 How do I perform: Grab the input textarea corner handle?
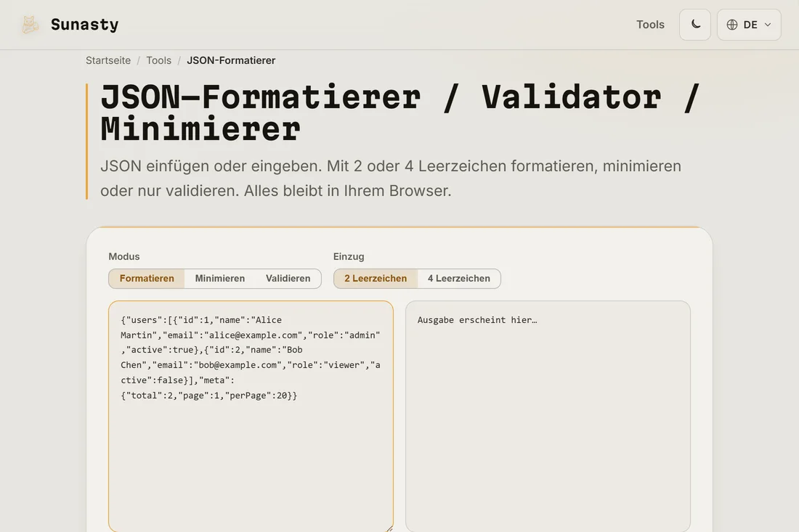point(389,528)
